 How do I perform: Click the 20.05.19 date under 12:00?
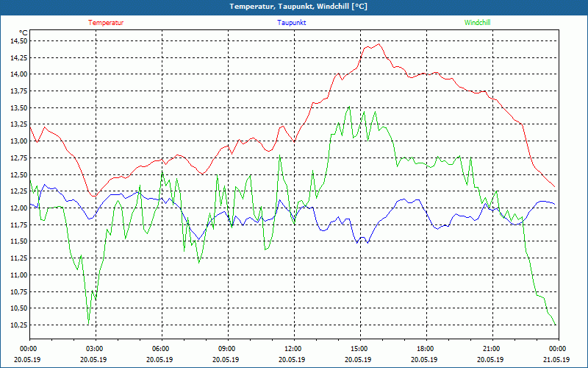[292, 359]
